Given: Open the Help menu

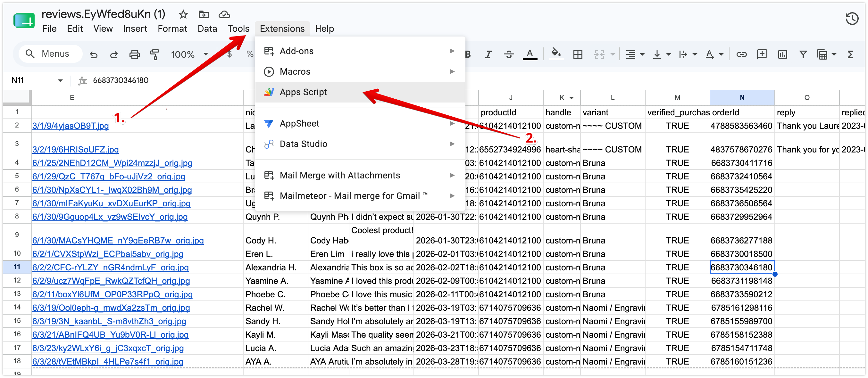Looking at the screenshot, I should tap(324, 29).
